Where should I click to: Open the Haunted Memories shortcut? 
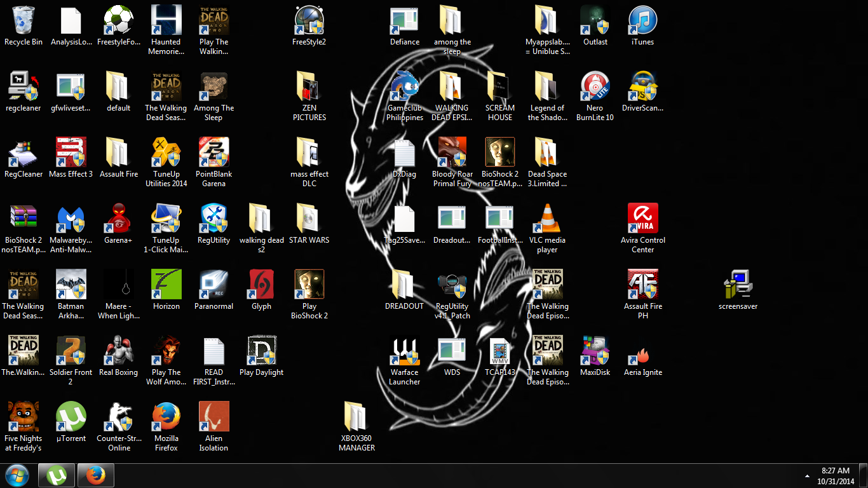[166, 20]
